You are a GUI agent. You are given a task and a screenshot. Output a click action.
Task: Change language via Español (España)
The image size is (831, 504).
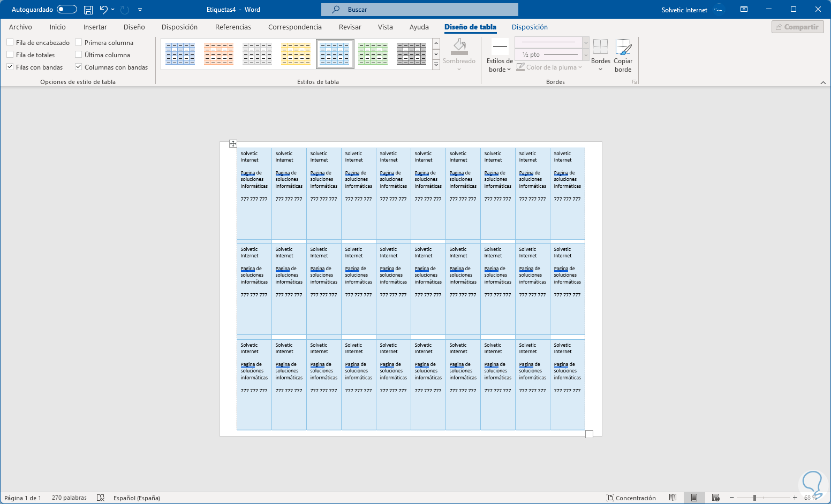pyautogui.click(x=137, y=498)
